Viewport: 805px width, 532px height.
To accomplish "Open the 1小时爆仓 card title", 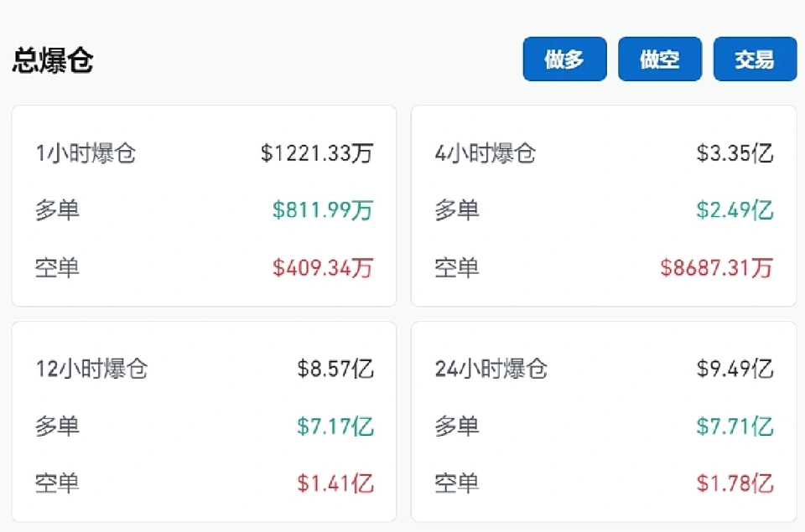I will point(86,153).
